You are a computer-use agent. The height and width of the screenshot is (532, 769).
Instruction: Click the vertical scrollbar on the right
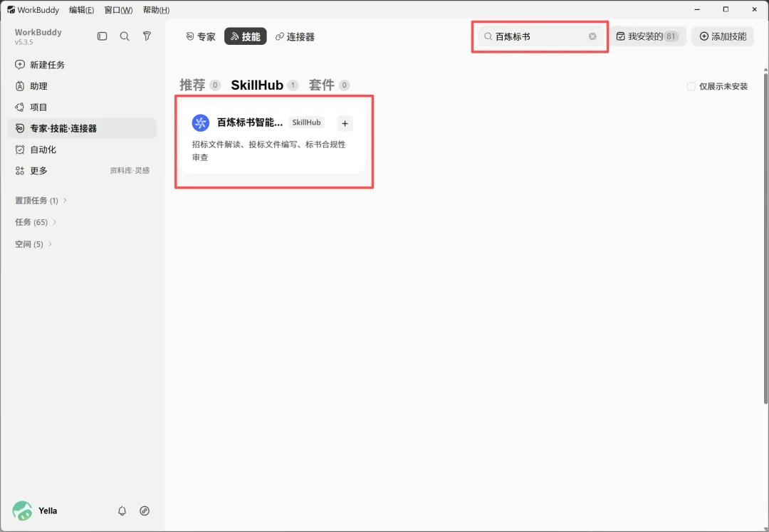click(x=765, y=238)
